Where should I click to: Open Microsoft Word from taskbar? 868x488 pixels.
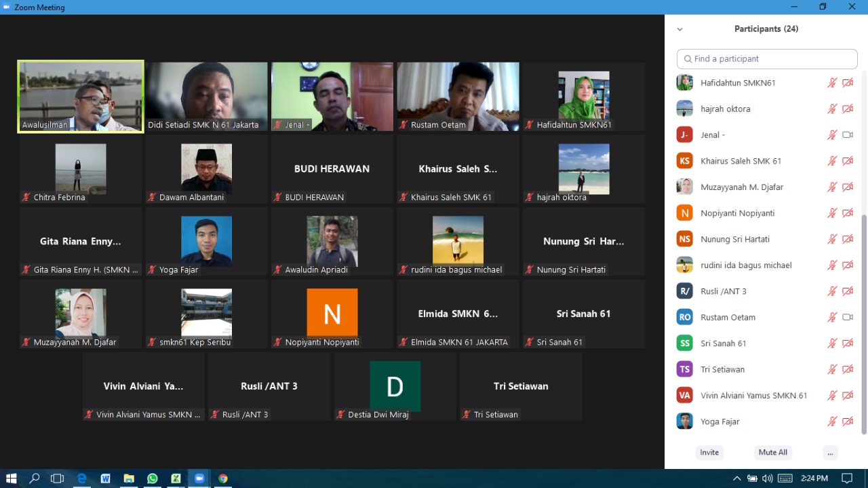tap(105, 478)
